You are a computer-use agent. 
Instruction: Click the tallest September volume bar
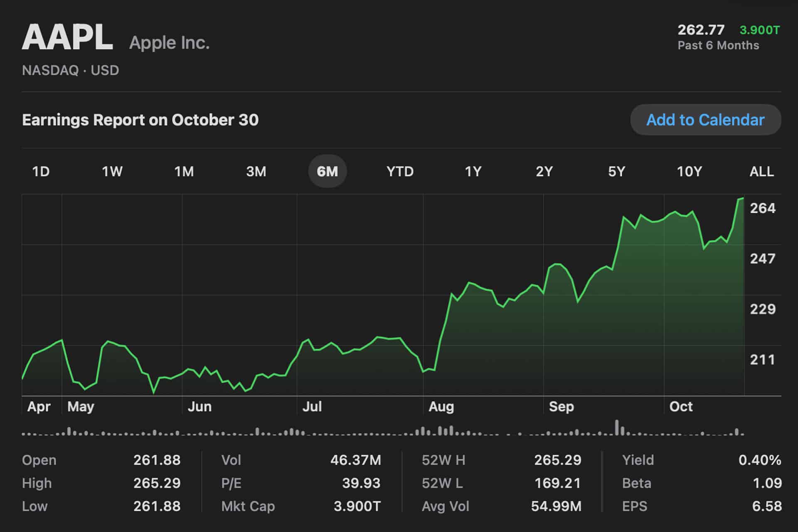pos(617,427)
